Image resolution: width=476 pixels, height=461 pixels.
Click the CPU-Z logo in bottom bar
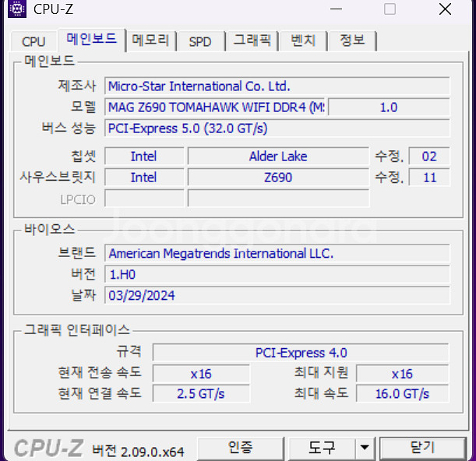[49, 449]
